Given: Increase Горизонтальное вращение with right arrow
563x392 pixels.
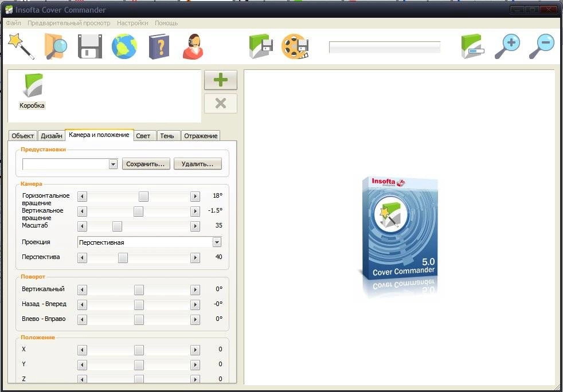Looking at the screenshot, I should (195, 197).
